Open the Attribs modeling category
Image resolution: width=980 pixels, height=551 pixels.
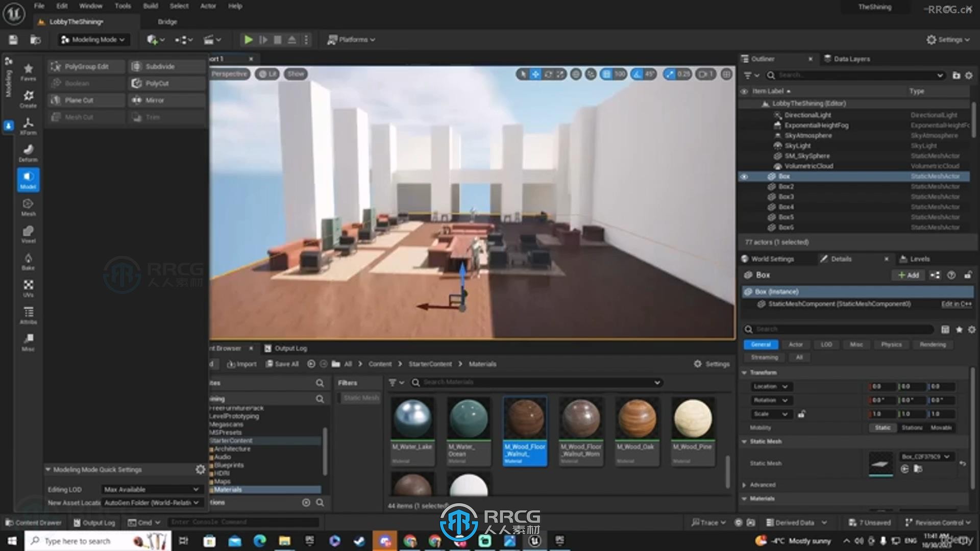28,315
